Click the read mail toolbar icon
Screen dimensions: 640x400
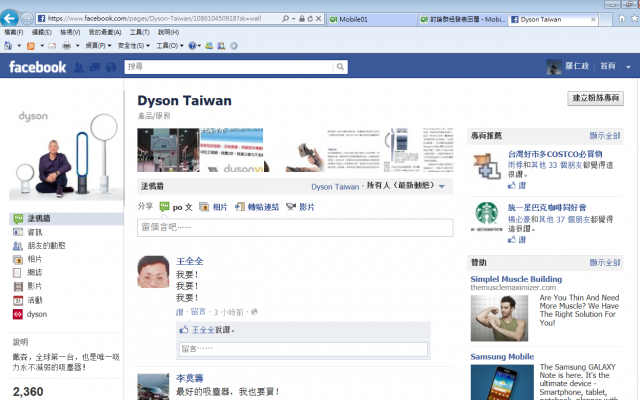click(52, 46)
